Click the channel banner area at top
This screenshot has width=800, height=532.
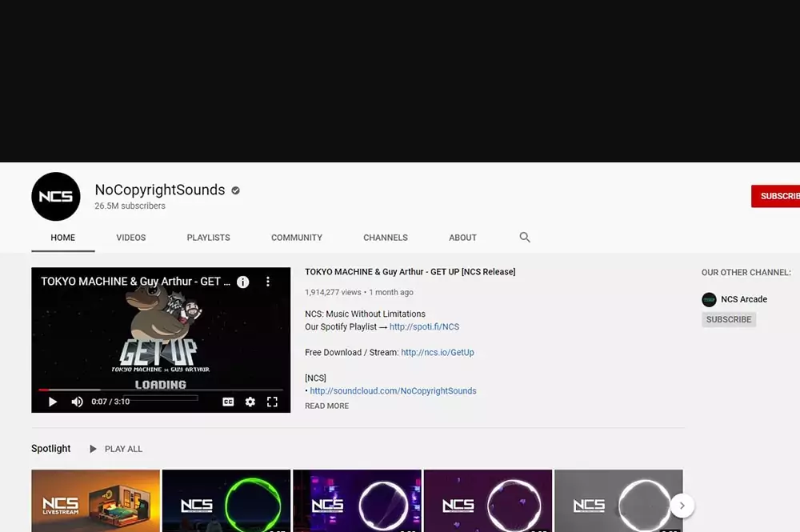[400, 81]
